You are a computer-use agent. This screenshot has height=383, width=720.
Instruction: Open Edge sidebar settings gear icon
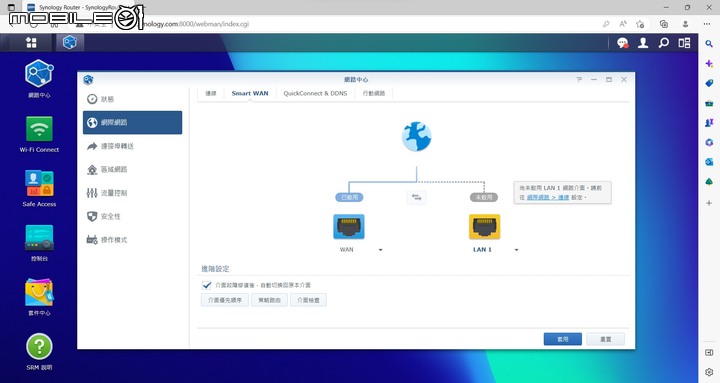pos(709,372)
